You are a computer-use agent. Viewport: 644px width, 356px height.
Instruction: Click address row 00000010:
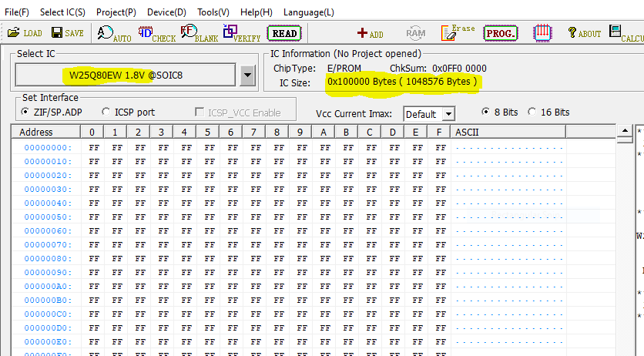coord(48,162)
